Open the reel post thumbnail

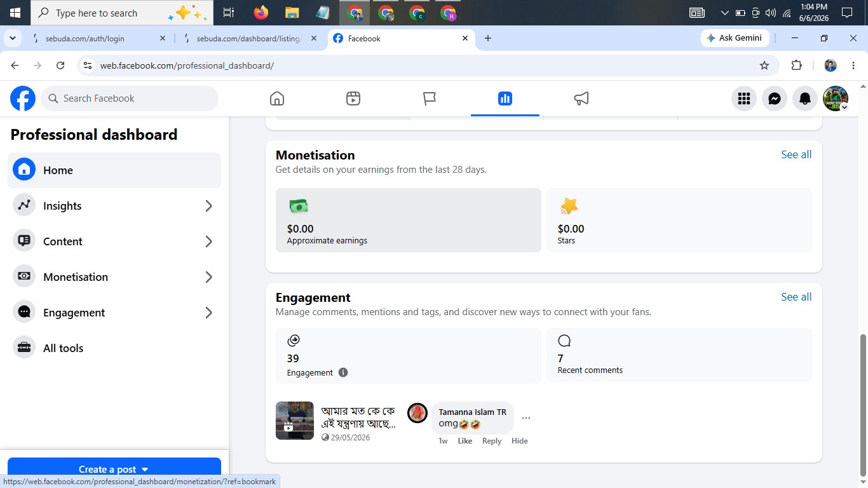(295, 421)
